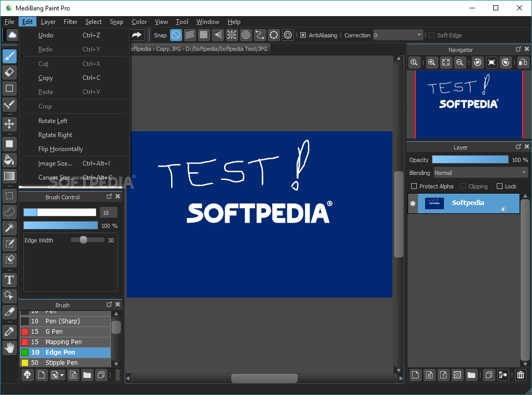
Task: Select the Bucket fill tool
Action: point(9,160)
